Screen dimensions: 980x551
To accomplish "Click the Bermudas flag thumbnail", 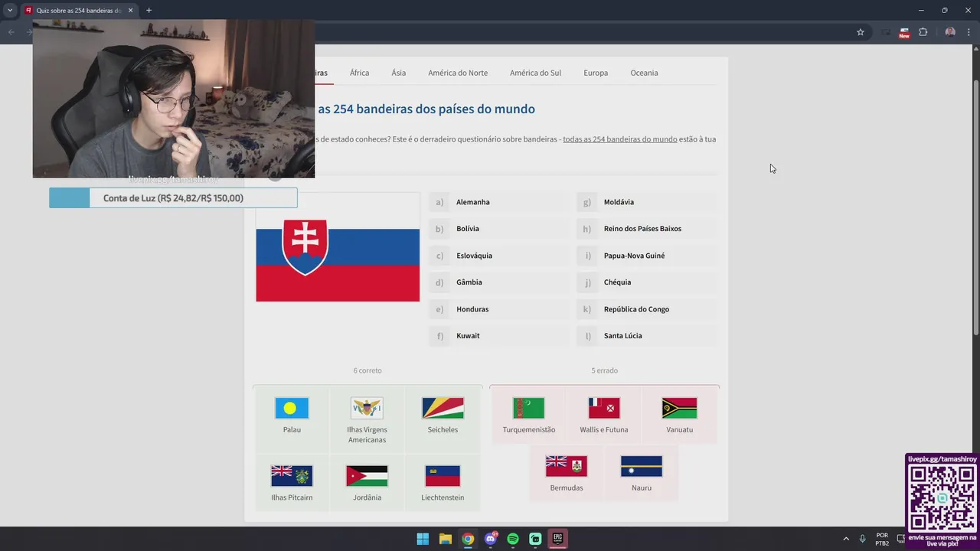I will [x=567, y=466].
